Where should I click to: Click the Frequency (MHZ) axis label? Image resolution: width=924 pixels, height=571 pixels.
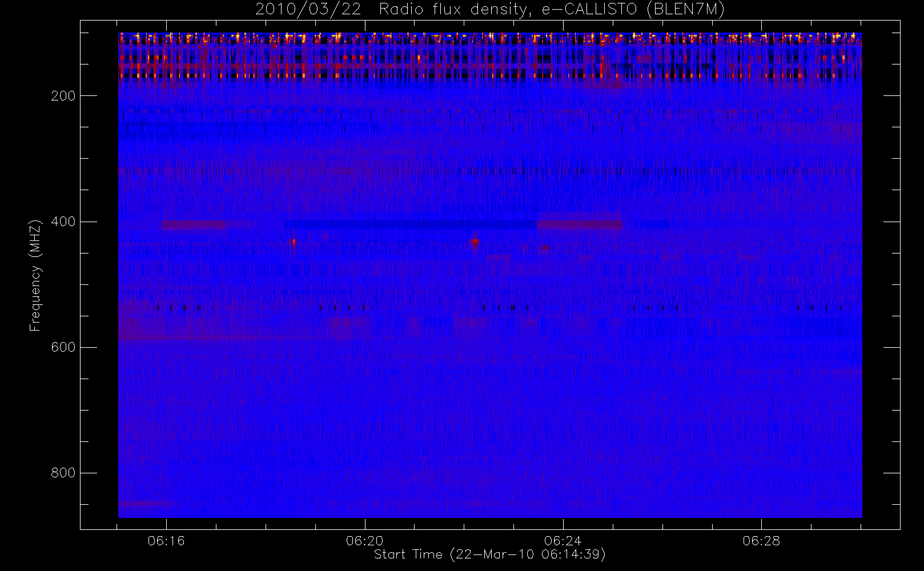pyautogui.click(x=35, y=275)
